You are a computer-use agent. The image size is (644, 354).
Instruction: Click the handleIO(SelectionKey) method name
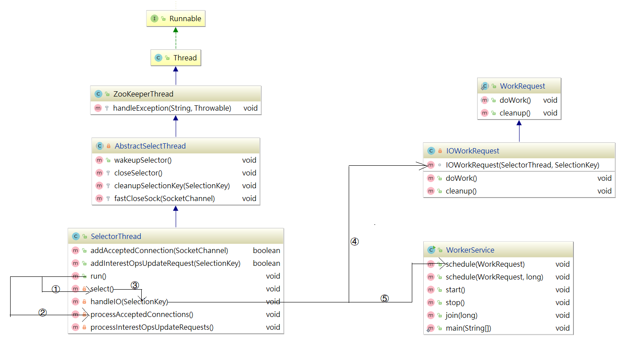(129, 302)
